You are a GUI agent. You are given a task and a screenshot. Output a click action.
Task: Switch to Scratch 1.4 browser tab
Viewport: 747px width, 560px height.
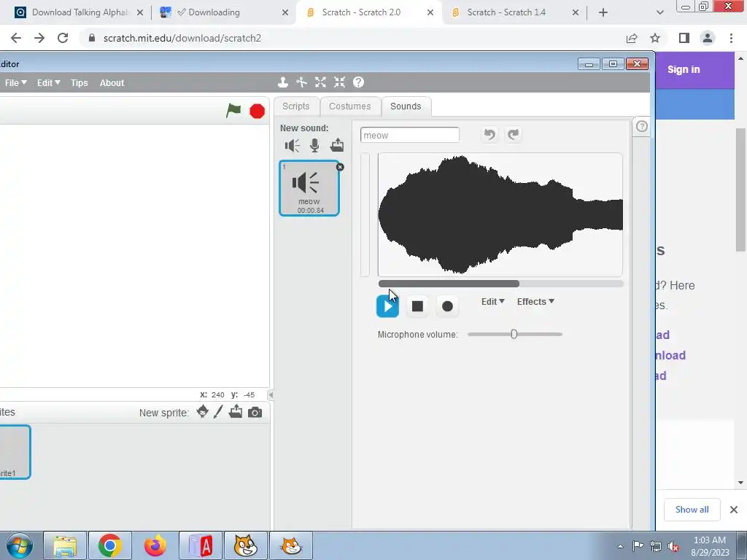[514, 12]
